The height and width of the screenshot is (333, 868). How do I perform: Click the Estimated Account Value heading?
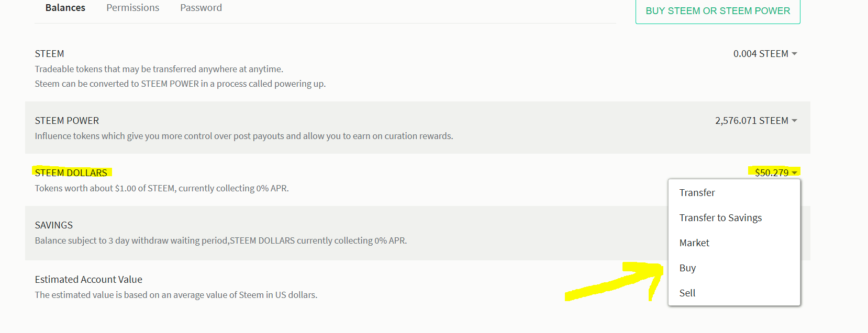[88, 280]
